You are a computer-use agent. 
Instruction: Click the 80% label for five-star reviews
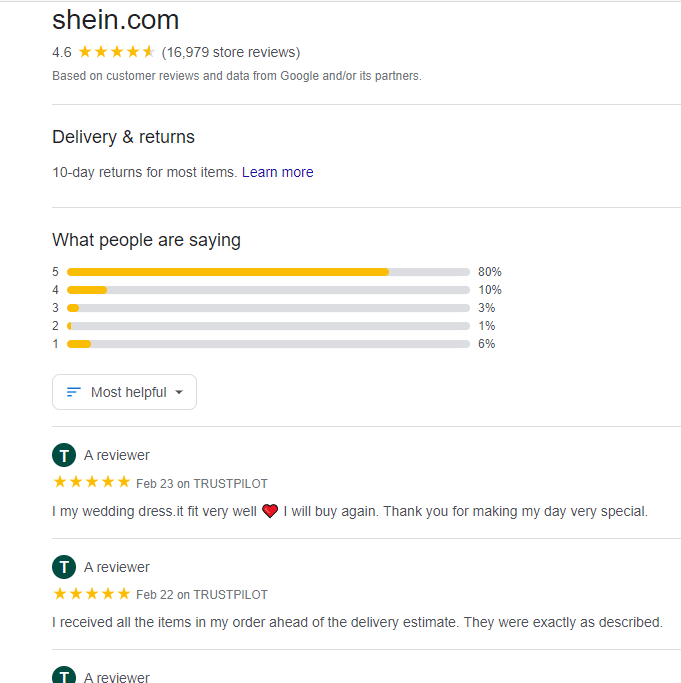[x=490, y=272]
